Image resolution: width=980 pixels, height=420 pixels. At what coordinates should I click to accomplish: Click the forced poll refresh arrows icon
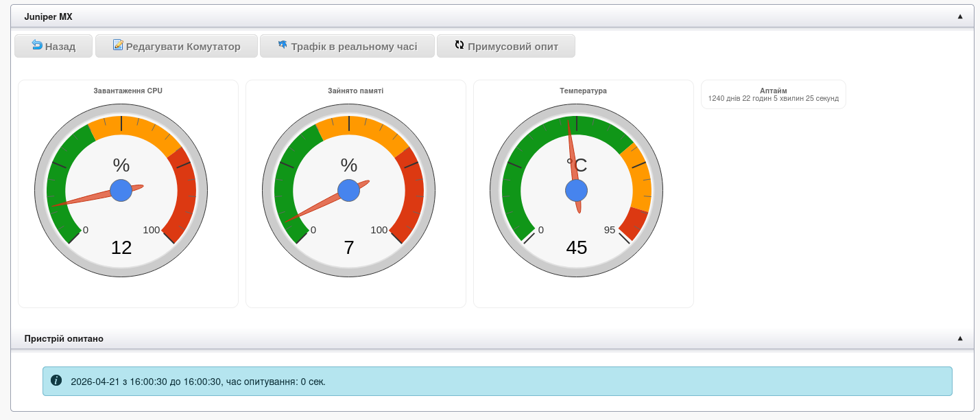[x=459, y=45]
